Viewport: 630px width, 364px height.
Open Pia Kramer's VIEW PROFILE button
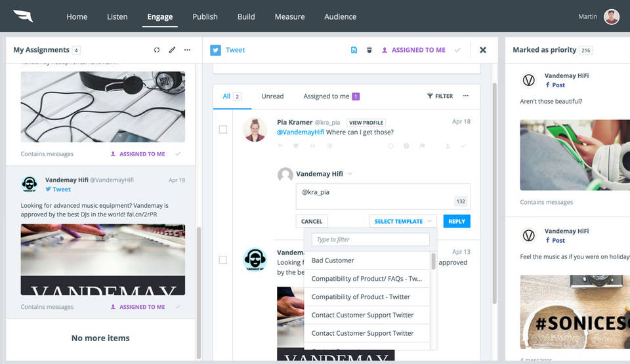[x=366, y=123]
